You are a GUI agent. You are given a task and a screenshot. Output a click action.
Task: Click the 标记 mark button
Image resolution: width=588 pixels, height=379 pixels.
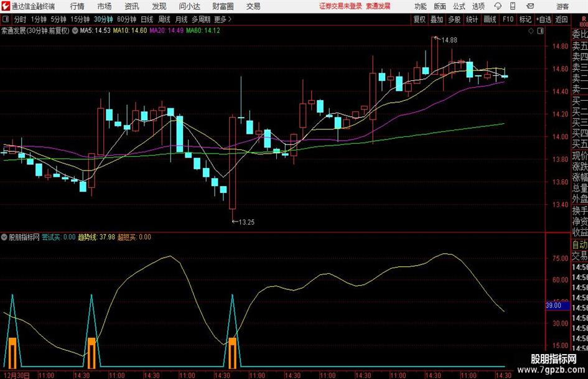[525, 19]
